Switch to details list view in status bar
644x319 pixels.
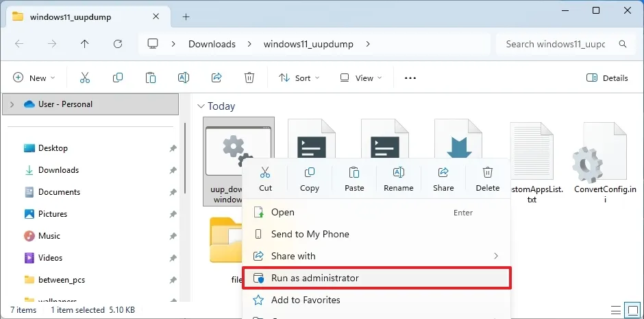point(616,310)
